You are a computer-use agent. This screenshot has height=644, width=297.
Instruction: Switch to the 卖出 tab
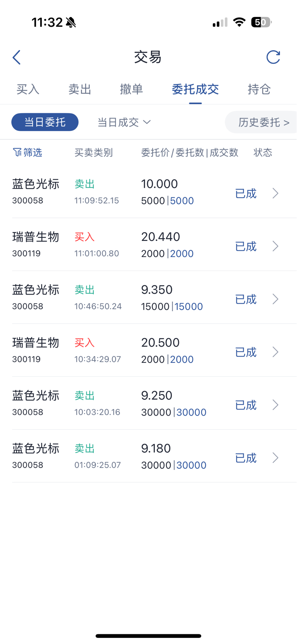pos(80,89)
